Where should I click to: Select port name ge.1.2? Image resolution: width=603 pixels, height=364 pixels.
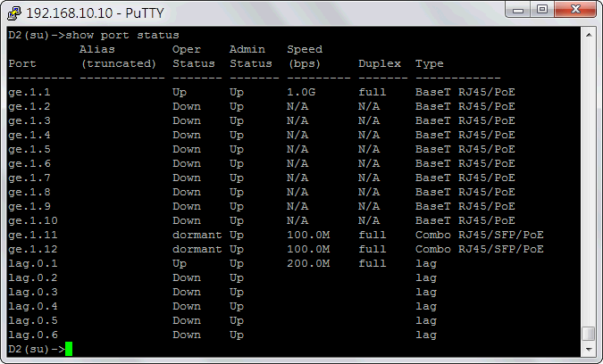pyautogui.click(x=29, y=107)
